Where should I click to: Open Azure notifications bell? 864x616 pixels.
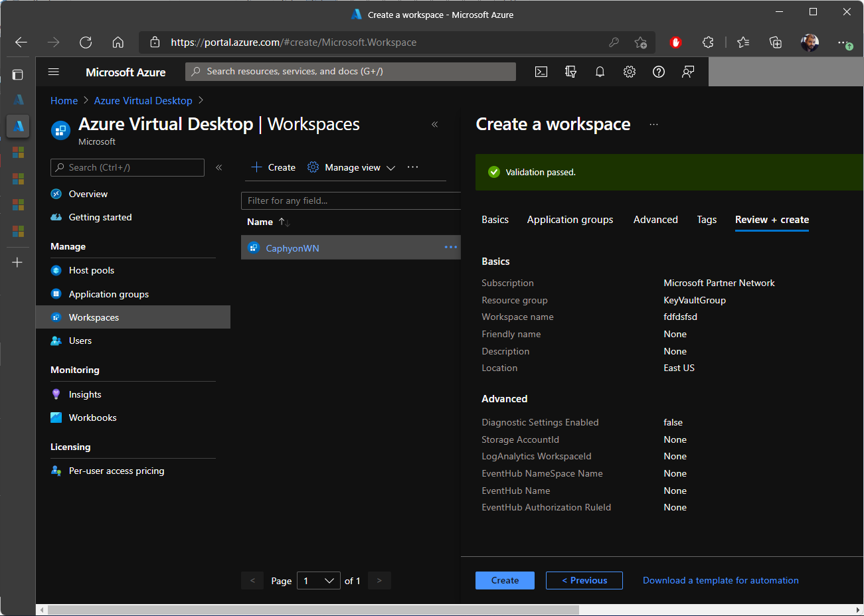pyautogui.click(x=600, y=72)
